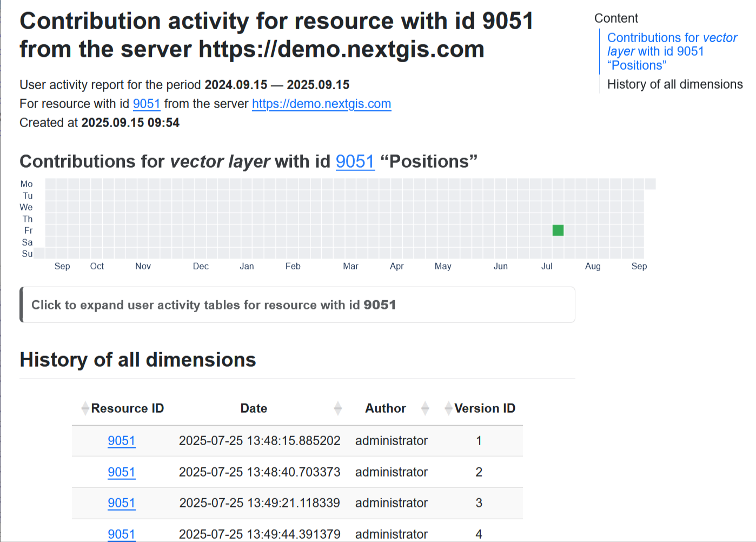
Task: Click the Date column header text
Action: click(x=254, y=408)
